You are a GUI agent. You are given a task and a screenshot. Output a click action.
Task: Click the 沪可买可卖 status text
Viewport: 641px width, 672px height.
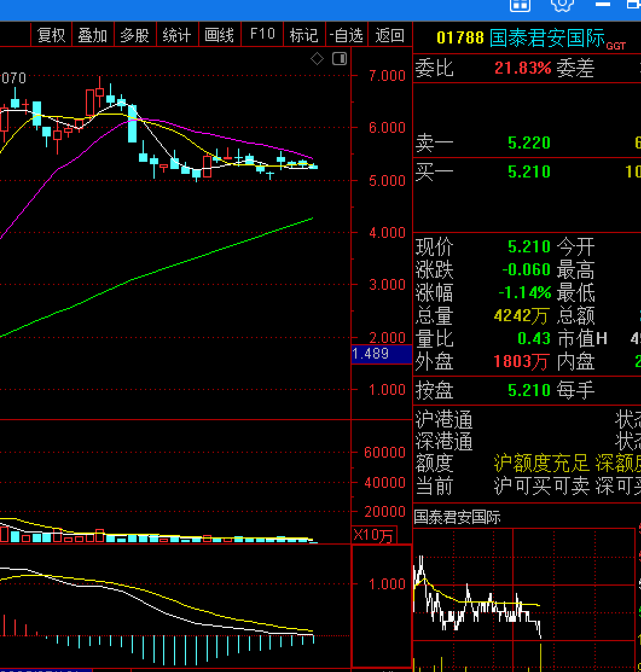541,486
